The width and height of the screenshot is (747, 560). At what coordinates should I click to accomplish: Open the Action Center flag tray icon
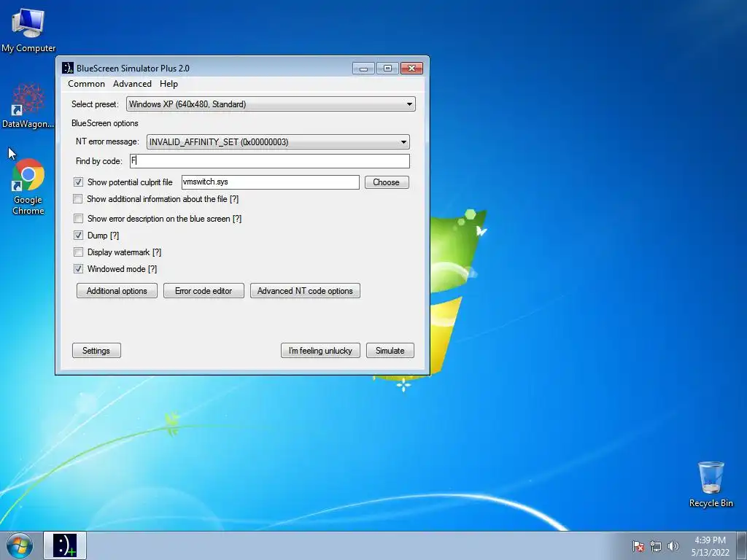pyautogui.click(x=638, y=546)
